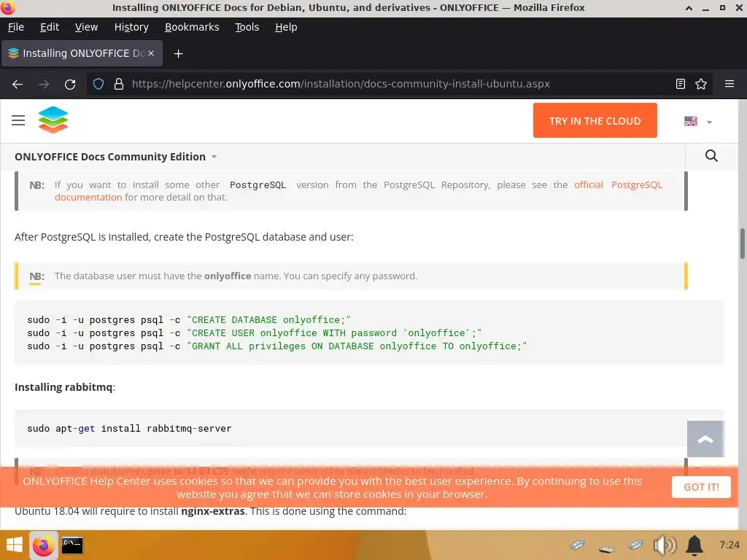747x560 pixels.
Task: Click the taskbar clock showing 7:24
Action: click(x=729, y=545)
